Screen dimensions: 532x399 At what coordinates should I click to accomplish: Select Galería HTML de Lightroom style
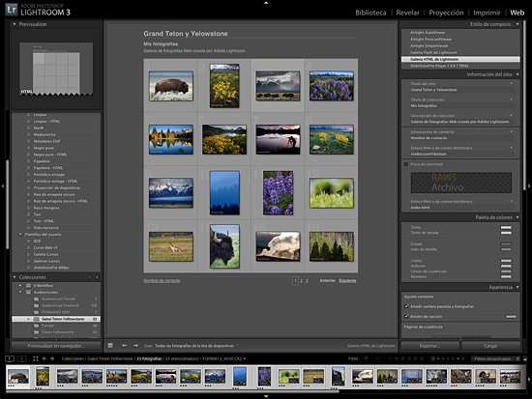click(x=460, y=59)
